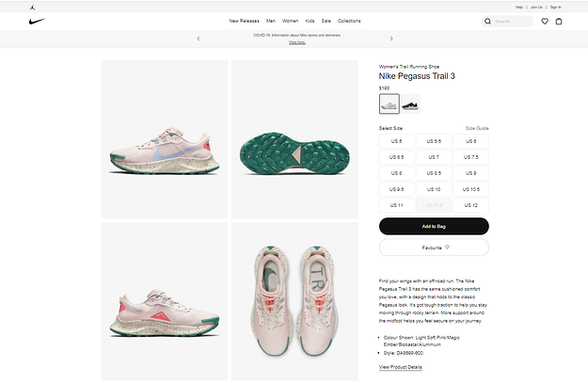
Task: Click the Style: DA8698-600 text
Action: pyautogui.click(x=403, y=353)
